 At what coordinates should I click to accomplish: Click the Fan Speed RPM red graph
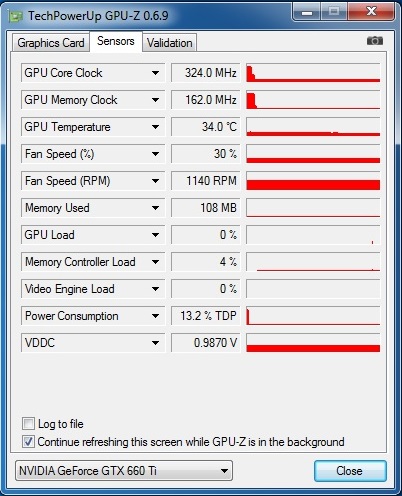coord(313,181)
